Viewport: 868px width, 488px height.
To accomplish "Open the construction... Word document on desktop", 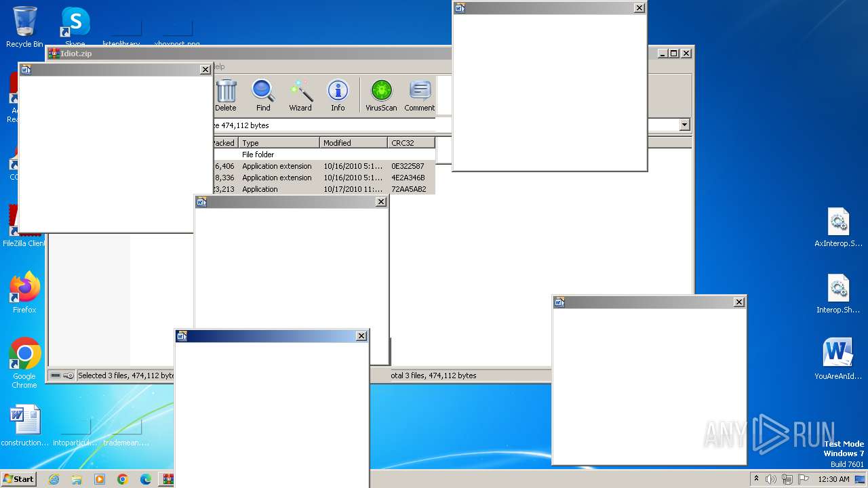I will click(x=25, y=426).
